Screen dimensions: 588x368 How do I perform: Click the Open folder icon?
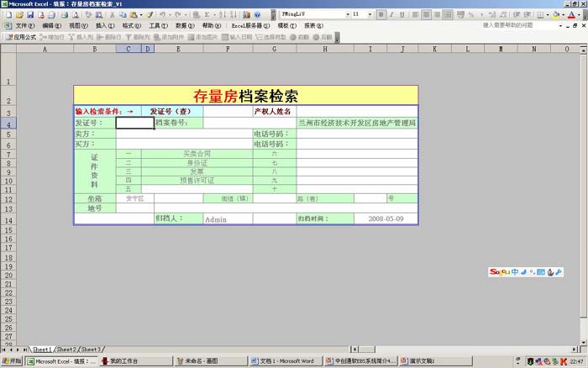click(x=19, y=14)
